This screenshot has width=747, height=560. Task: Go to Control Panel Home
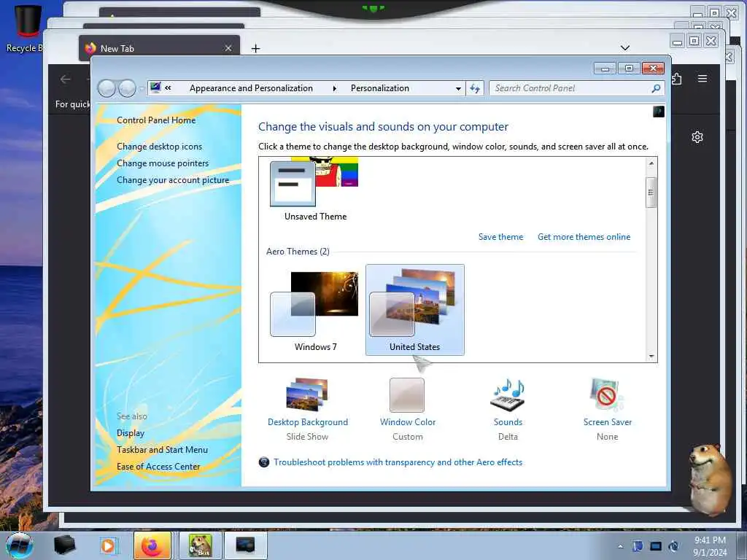tap(156, 120)
